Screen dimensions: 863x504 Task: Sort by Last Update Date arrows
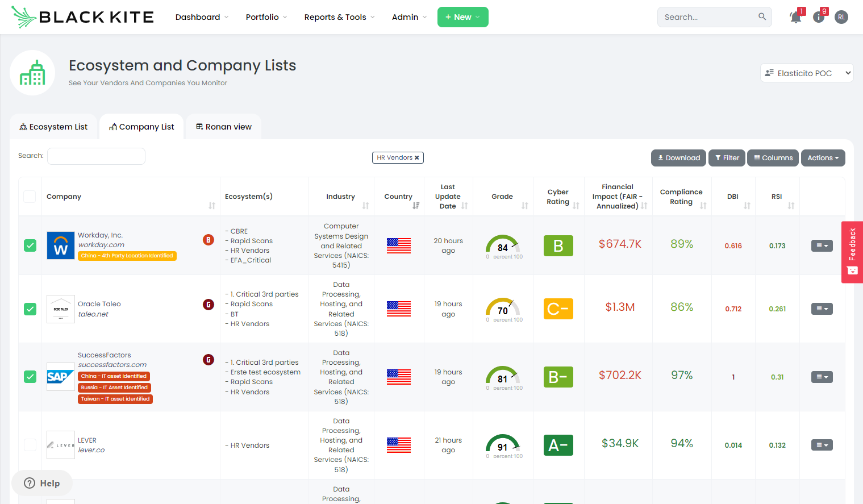coord(465,206)
